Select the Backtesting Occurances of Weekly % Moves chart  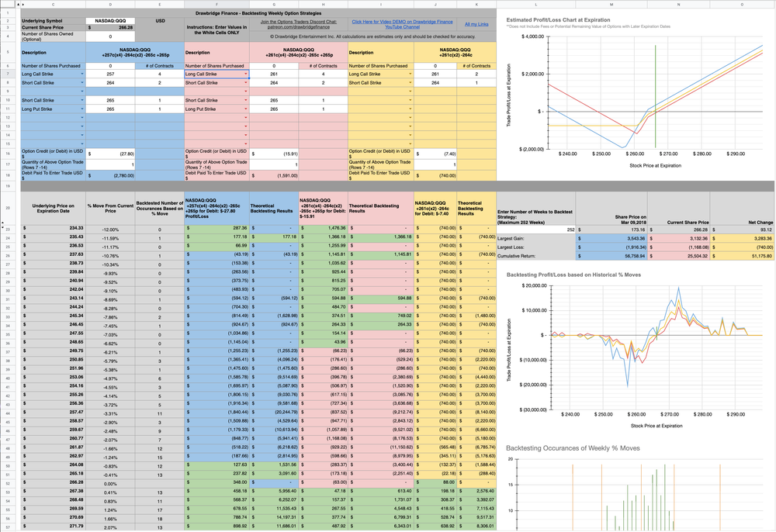click(635, 487)
